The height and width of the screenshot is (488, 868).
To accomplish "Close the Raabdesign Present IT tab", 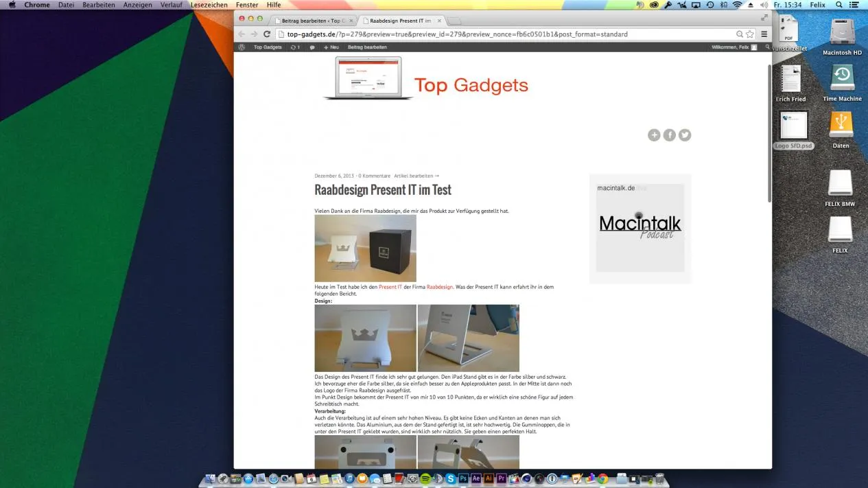I will tap(439, 21).
